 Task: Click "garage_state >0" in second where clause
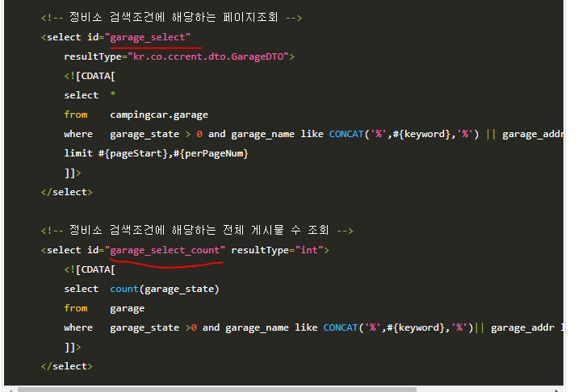click(x=153, y=327)
